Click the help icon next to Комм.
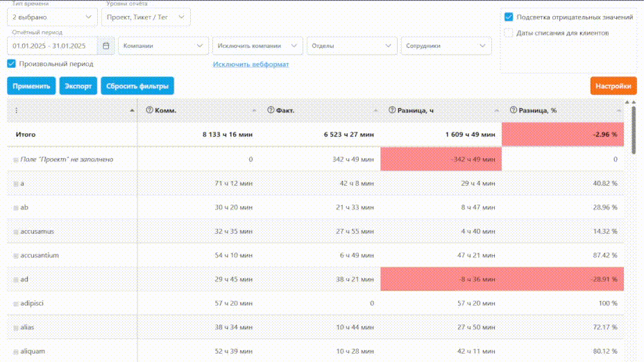Image resolution: width=644 pixels, height=362 pixels. click(x=150, y=110)
